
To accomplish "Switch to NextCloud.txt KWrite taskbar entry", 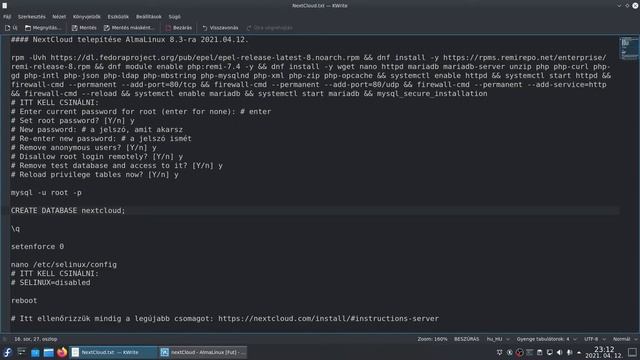I will tap(113, 352).
